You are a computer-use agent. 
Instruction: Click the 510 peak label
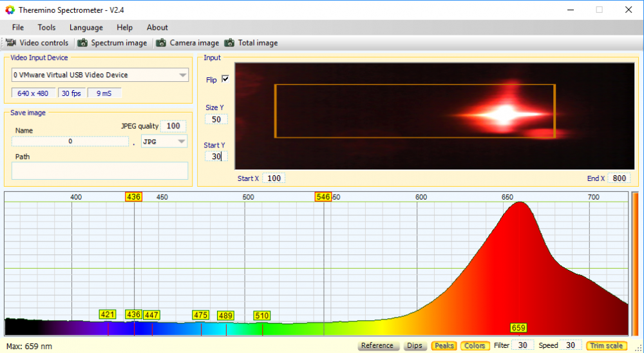coord(262,316)
